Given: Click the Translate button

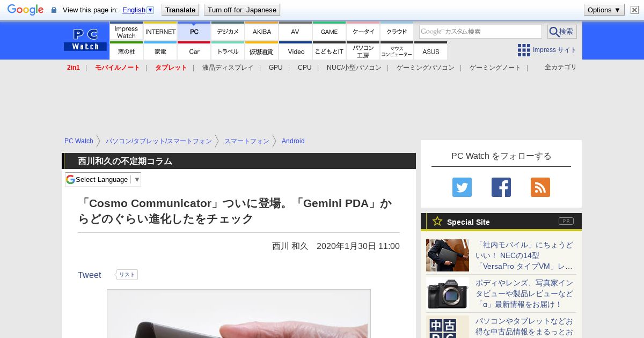Looking at the screenshot, I should [180, 10].
